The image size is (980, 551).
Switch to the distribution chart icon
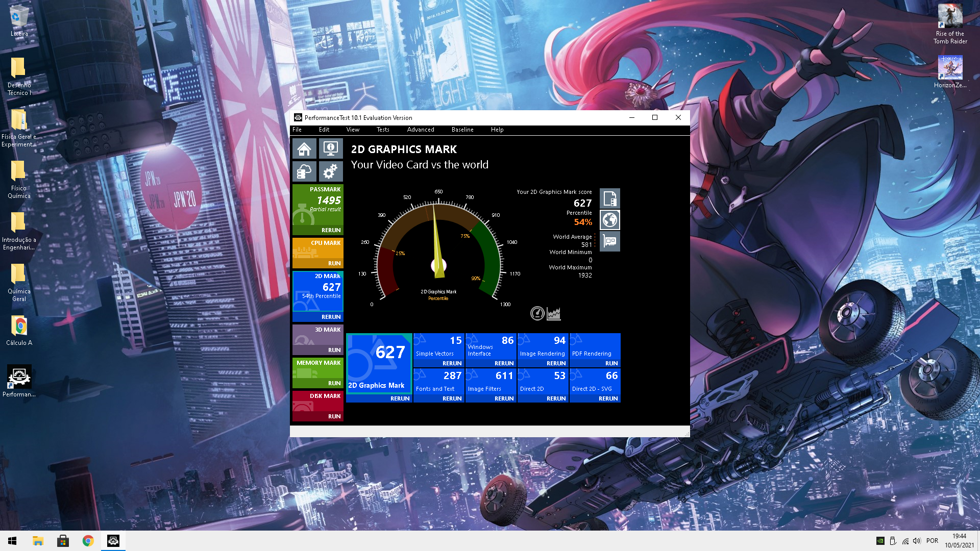pos(554,313)
